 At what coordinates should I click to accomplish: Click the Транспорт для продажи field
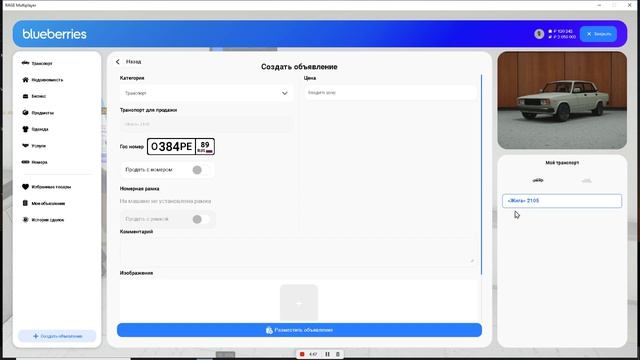click(206, 124)
